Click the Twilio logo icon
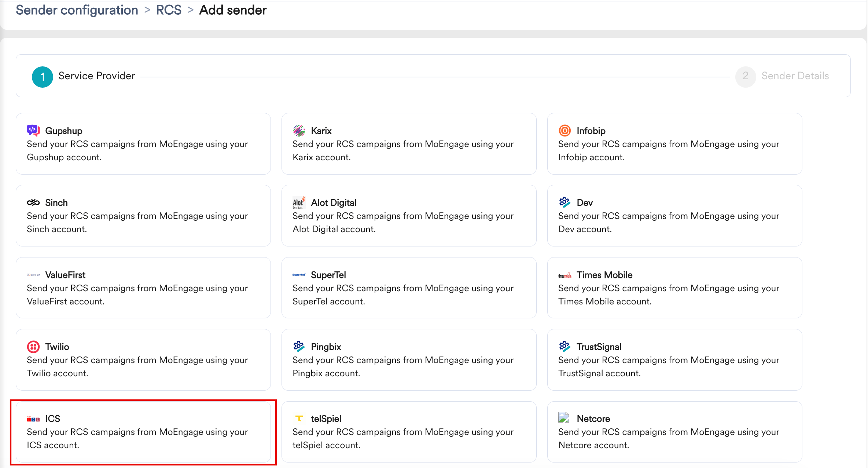 [x=33, y=347]
